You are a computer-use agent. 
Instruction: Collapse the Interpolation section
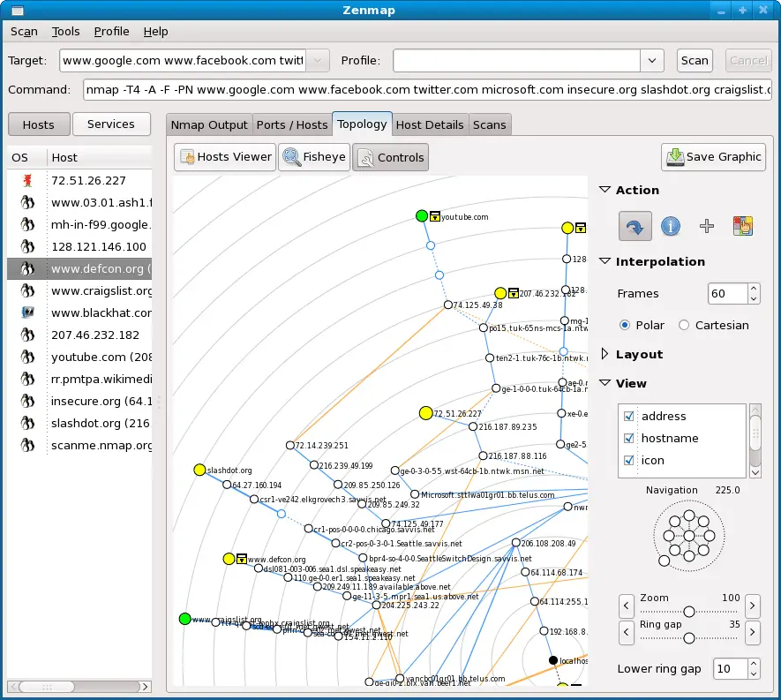tap(605, 261)
